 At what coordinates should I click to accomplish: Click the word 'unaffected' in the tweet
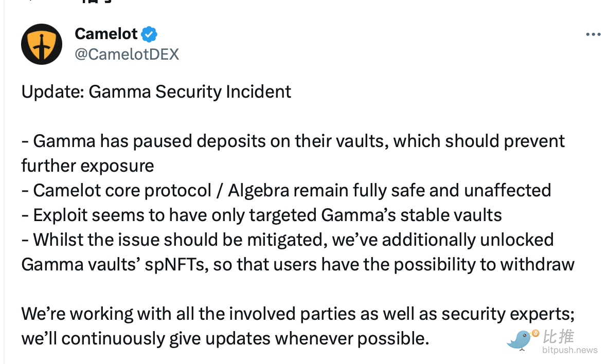507,190
